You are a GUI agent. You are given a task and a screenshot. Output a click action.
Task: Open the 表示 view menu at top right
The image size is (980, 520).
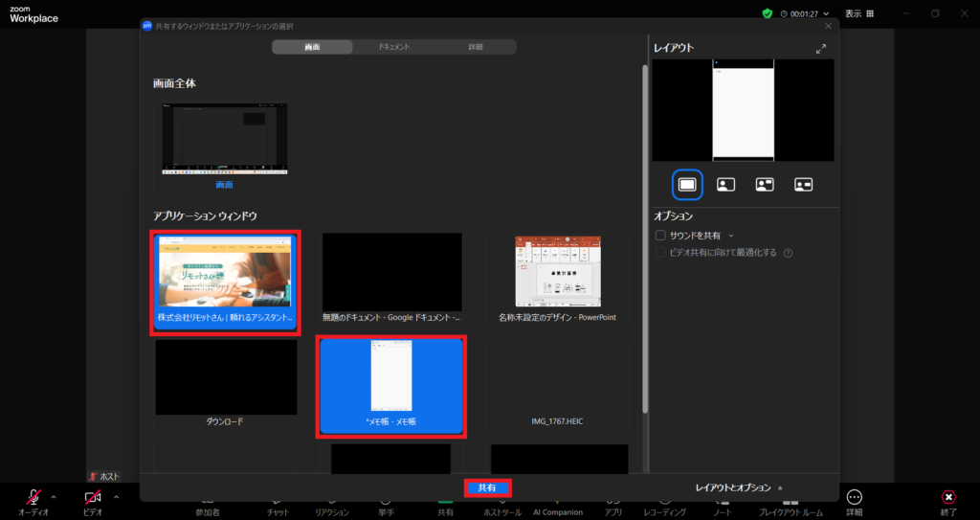coord(859,13)
